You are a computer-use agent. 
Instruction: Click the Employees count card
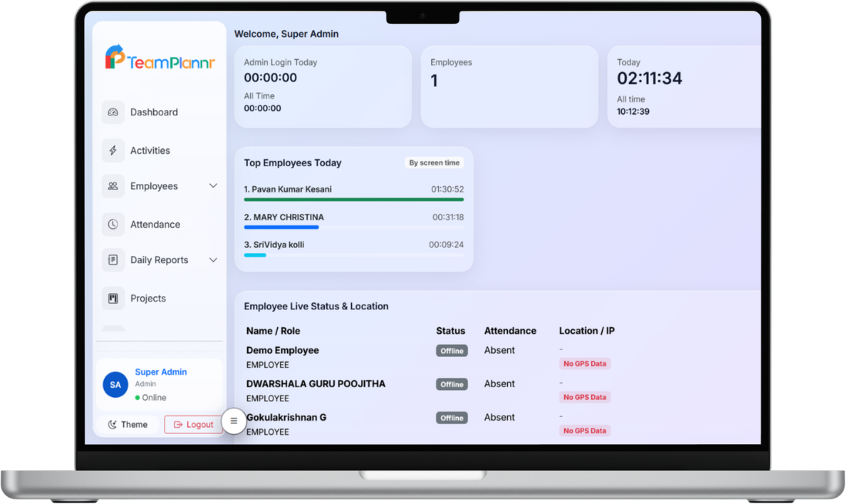pyautogui.click(x=509, y=86)
